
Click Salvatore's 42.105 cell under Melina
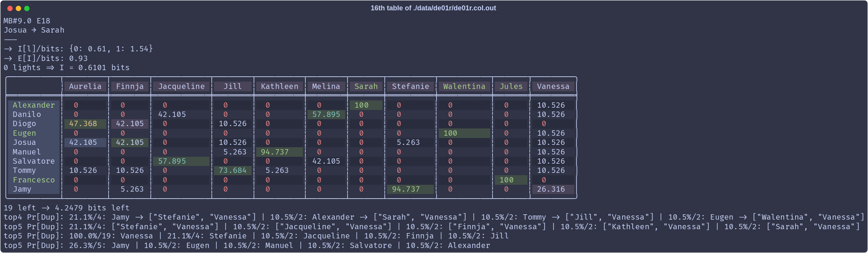coord(326,161)
